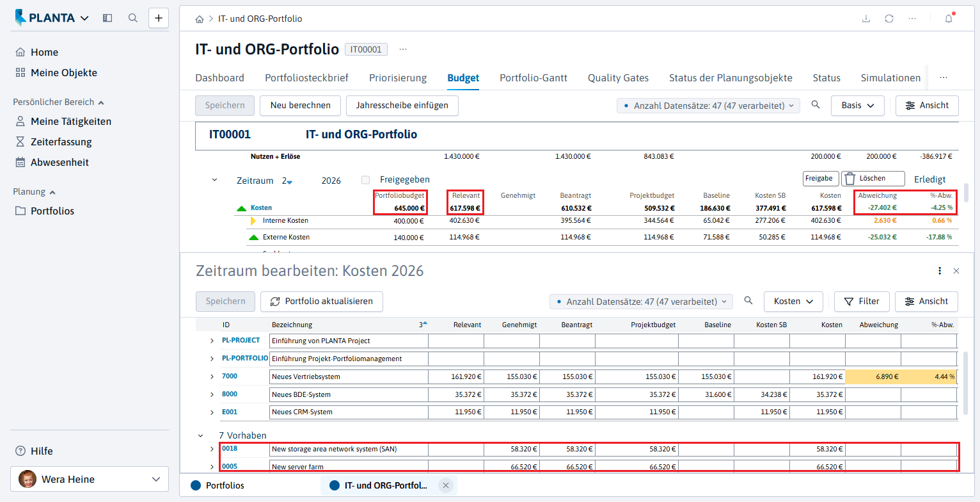
Task: Click the download icon in header
Action: 866,19
